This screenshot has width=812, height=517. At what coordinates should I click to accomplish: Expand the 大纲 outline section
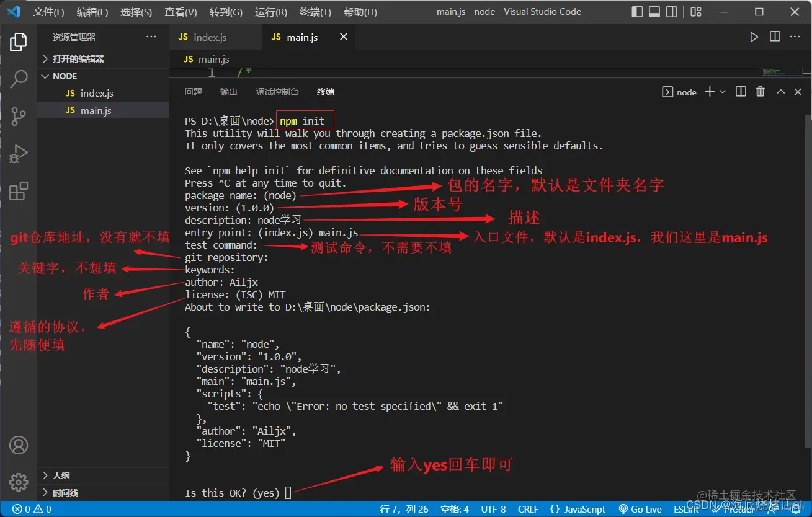coord(103,475)
